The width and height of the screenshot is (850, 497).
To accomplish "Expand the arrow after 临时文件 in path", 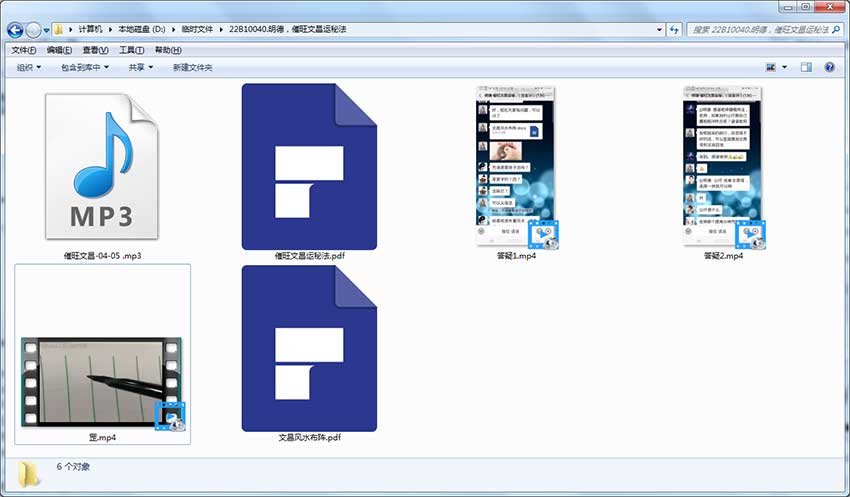I will coord(221,29).
